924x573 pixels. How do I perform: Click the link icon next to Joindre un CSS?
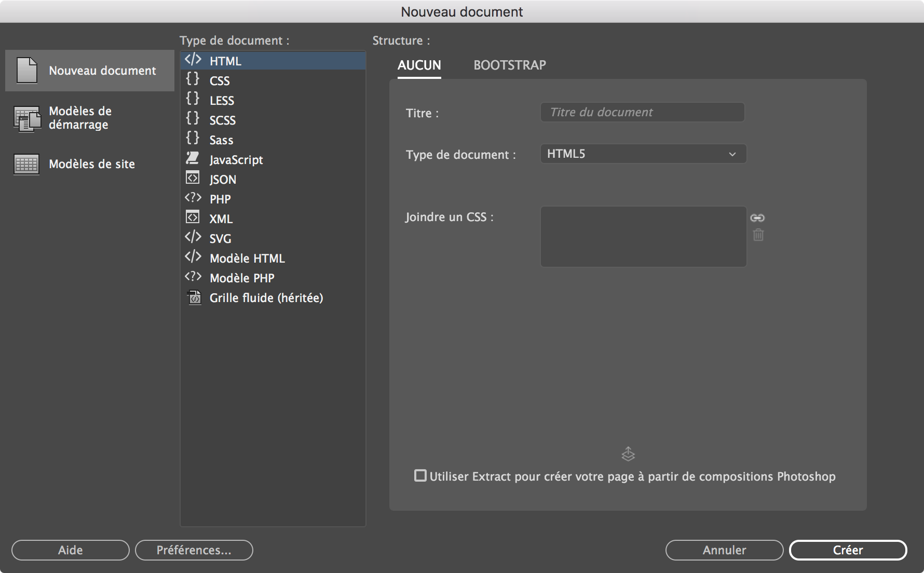click(758, 218)
